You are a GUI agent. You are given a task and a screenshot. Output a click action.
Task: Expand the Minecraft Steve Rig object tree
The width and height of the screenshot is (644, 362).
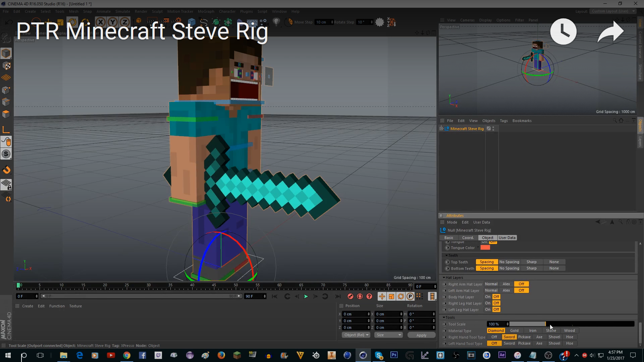(x=441, y=128)
